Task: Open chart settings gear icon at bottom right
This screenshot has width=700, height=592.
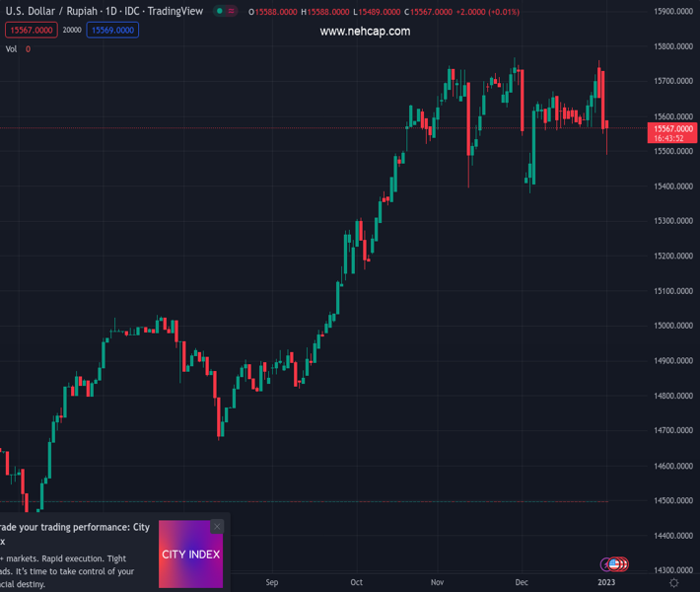Action: click(674, 583)
